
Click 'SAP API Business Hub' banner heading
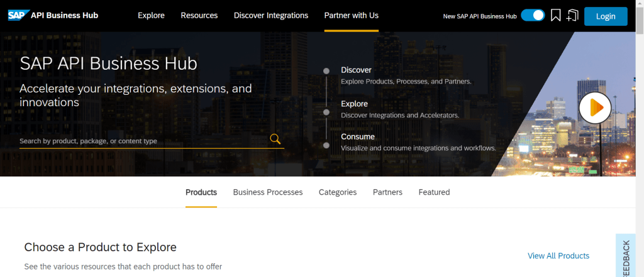pyautogui.click(x=108, y=63)
